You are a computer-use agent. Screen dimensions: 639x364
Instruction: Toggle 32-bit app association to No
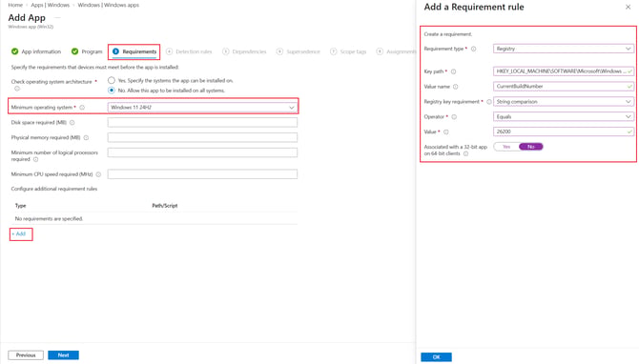(x=530, y=147)
